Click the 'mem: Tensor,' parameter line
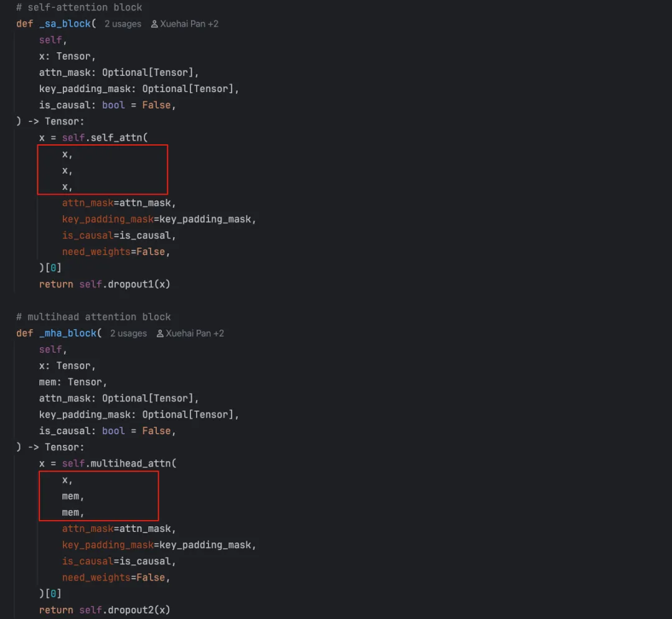Viewport: 672px width, 619px height. pos(73,382)
